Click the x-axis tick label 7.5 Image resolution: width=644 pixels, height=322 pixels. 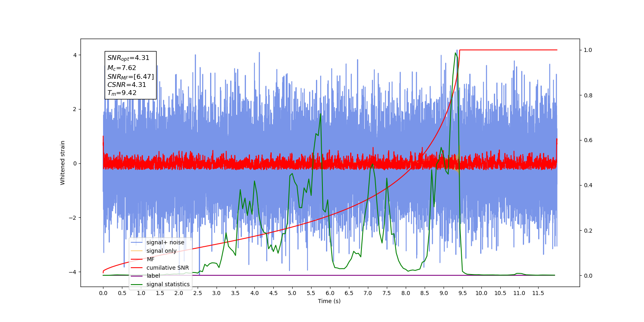pyautogui.click(x=387, y=293)
